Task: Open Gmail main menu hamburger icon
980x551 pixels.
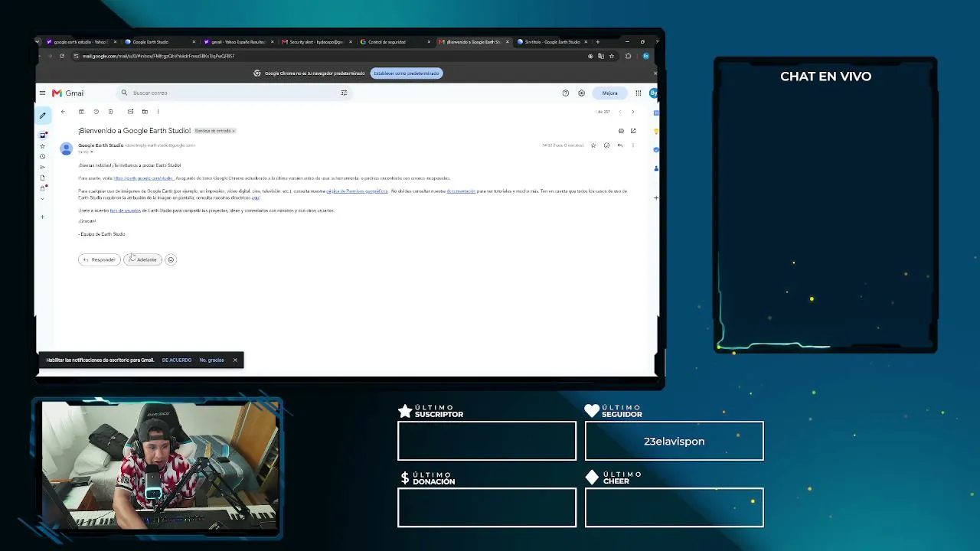Action: (x=42, y=93)
